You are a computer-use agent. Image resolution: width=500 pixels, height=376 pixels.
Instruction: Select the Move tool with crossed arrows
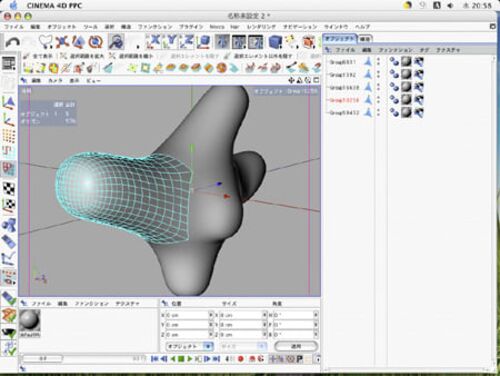click(62, 42)
